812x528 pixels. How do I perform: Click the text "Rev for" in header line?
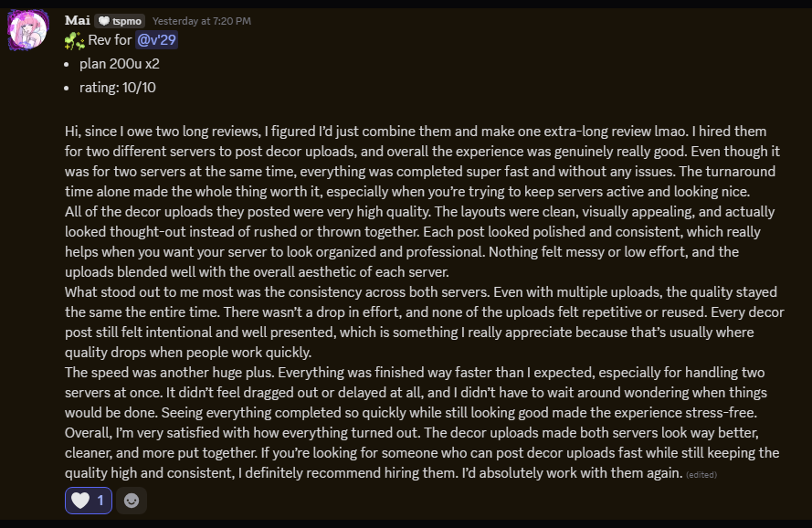pyautogui.click(x=111, y=40)
